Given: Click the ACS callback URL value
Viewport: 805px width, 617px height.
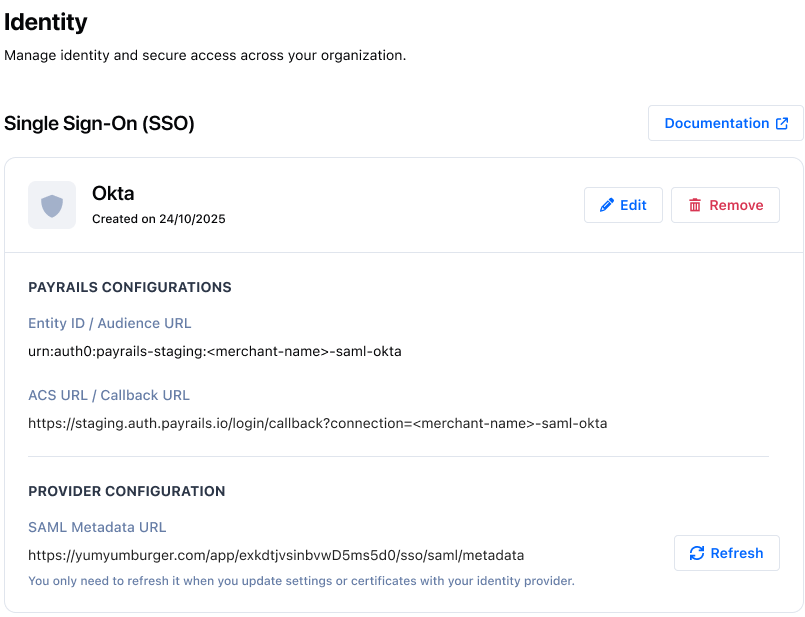Looking at the screenshot, I should 317,423.
